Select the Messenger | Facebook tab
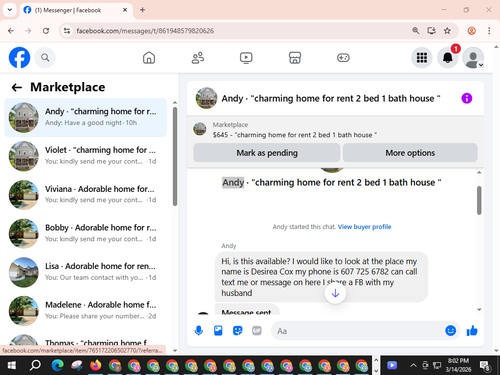Screen dimensions: 500x375 pos(76,10)
